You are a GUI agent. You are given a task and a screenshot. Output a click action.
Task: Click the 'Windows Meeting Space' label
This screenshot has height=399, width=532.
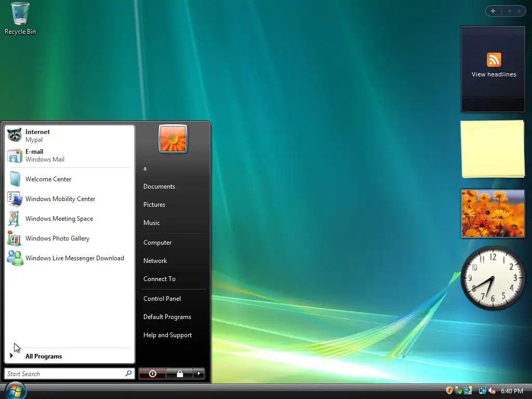(x=59, y=219)
